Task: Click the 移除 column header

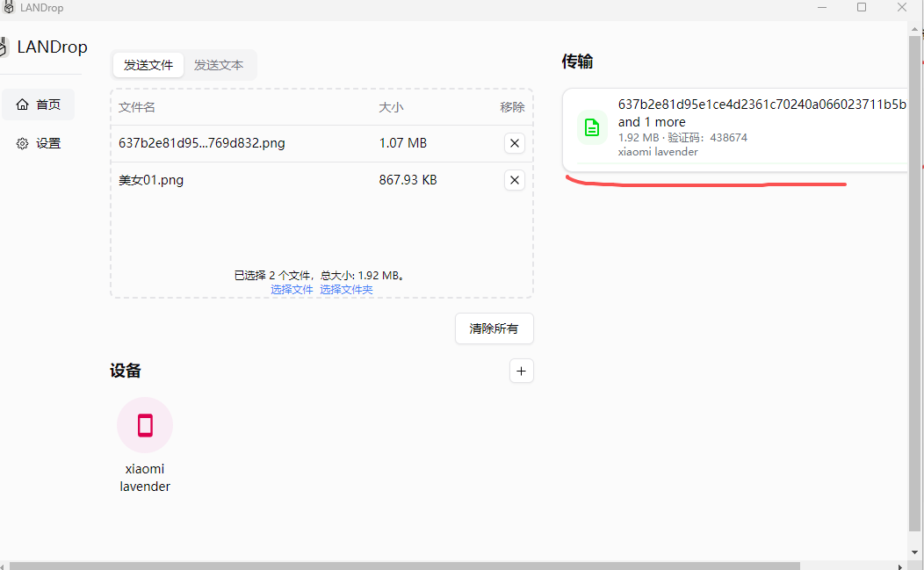Action: pyautogui.click(x=511, y=106)
